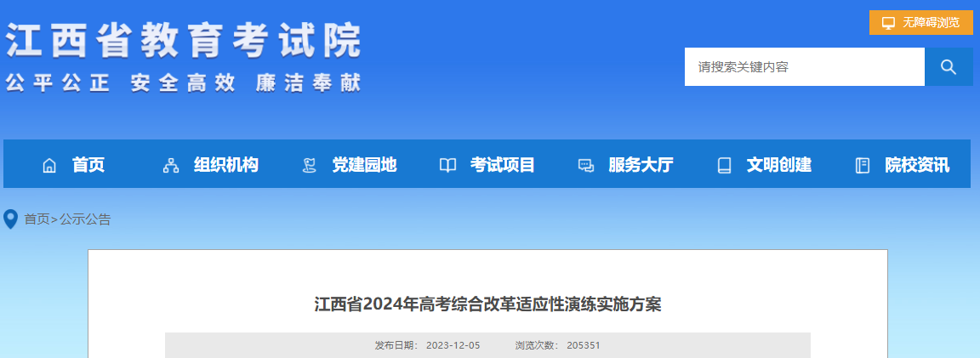Viewport: 980px width, 358px height.
Task: Click the book icon beside 文明创建
Action: [x=725, y=166]
